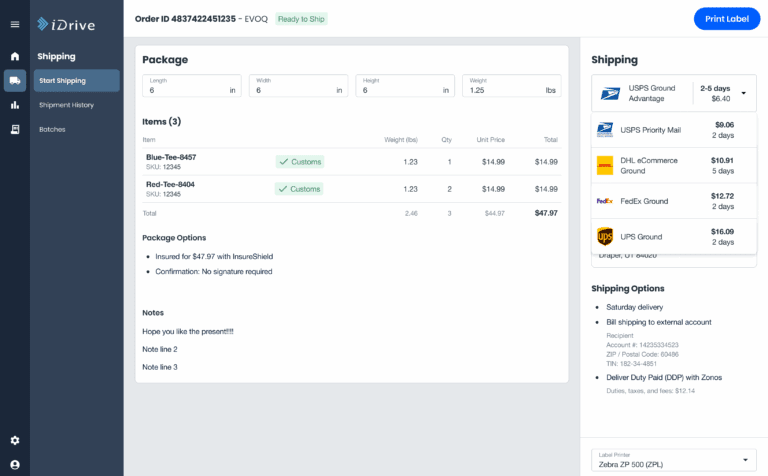
Task: Choose USPS Priority Mail shipping option
Action: (x=674, y=130)
